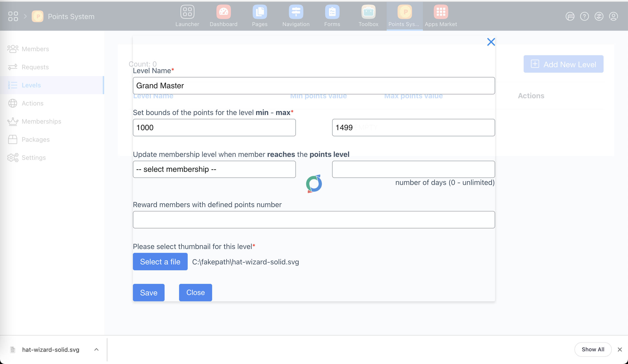
Task: Click the Level Name input field
Action: [314, 86]
